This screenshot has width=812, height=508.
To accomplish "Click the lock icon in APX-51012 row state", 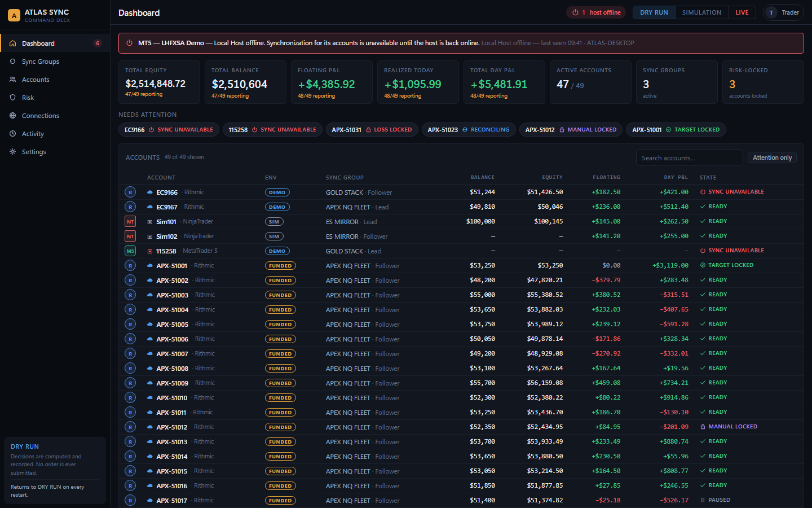I will (703, 427).
